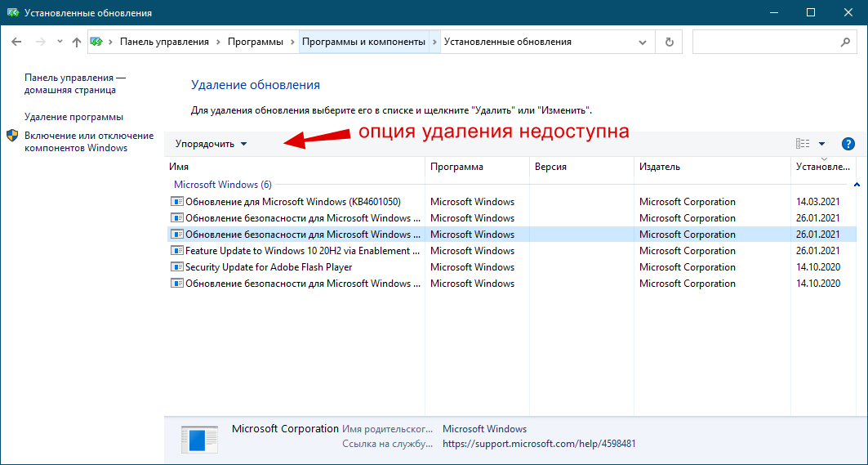The image size is (868, 465).
Task: Sort by the Имя column header
Action: click(x=296, y=167)
